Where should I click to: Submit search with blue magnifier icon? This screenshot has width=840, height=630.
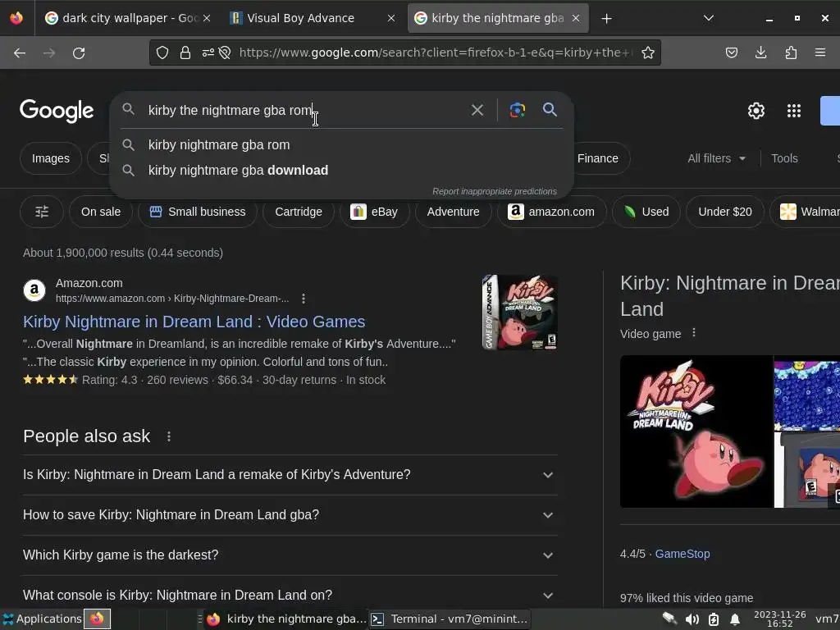pos(550,110)
